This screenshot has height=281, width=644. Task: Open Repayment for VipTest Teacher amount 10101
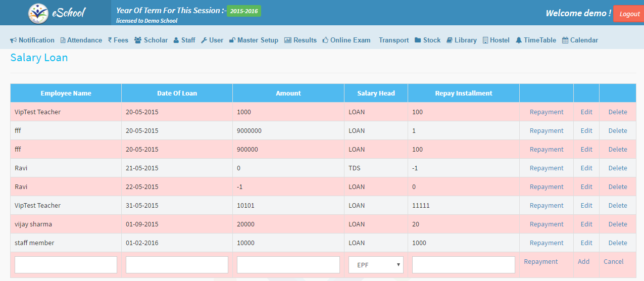[x=547, y=205]
